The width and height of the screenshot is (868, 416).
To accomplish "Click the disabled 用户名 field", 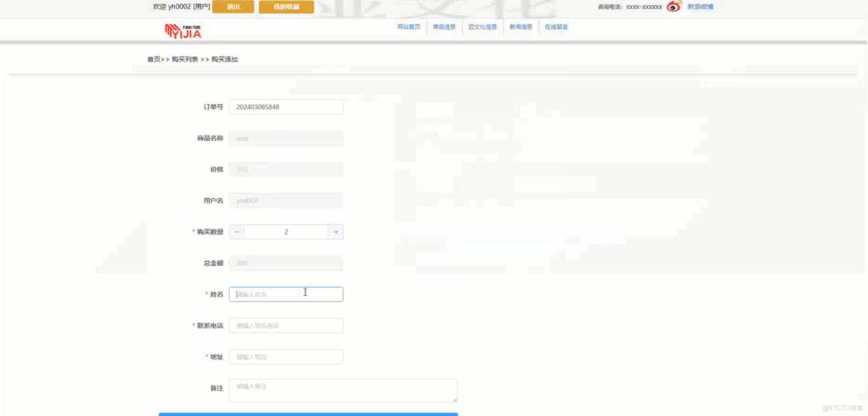I will pos(286,201).
